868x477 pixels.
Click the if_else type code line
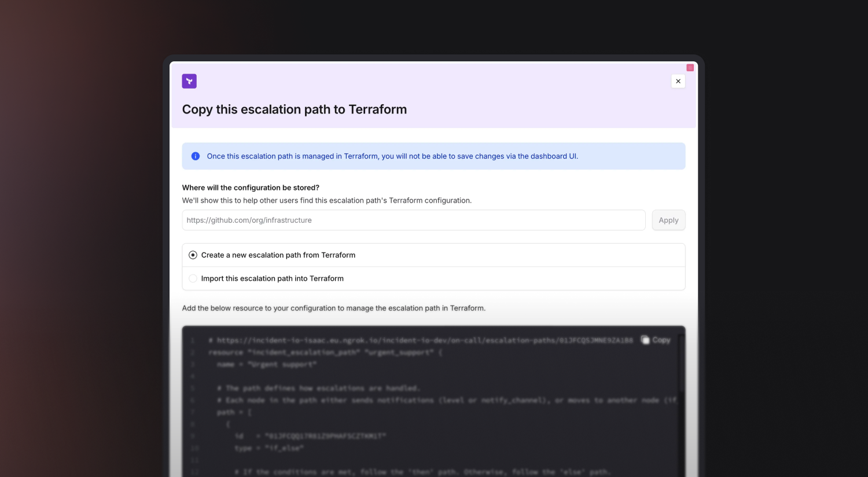coord(269,448)
